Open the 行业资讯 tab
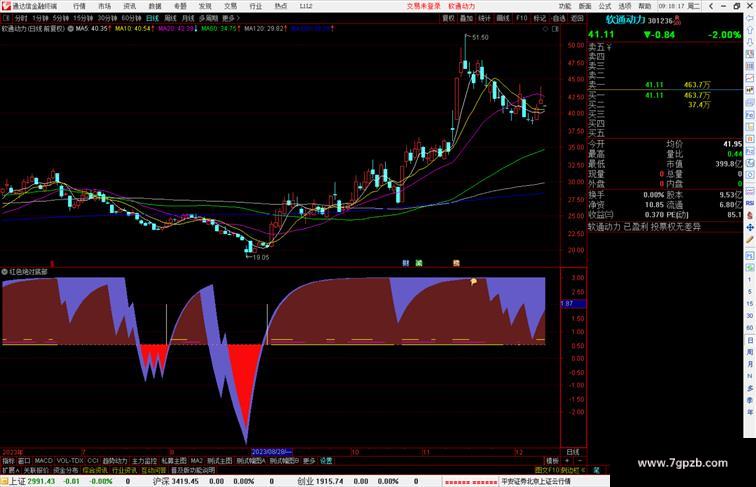 124,470
